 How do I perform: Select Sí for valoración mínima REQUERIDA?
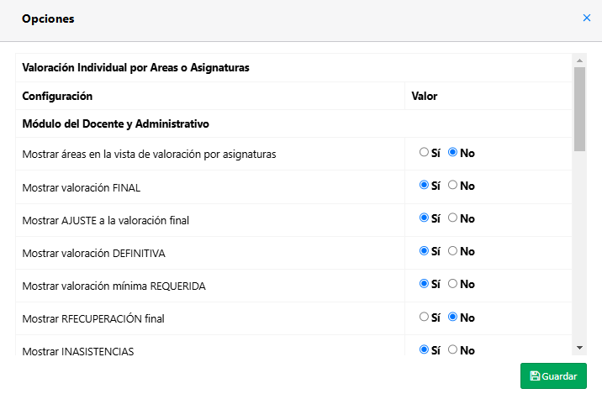click(x=424, y=283)
